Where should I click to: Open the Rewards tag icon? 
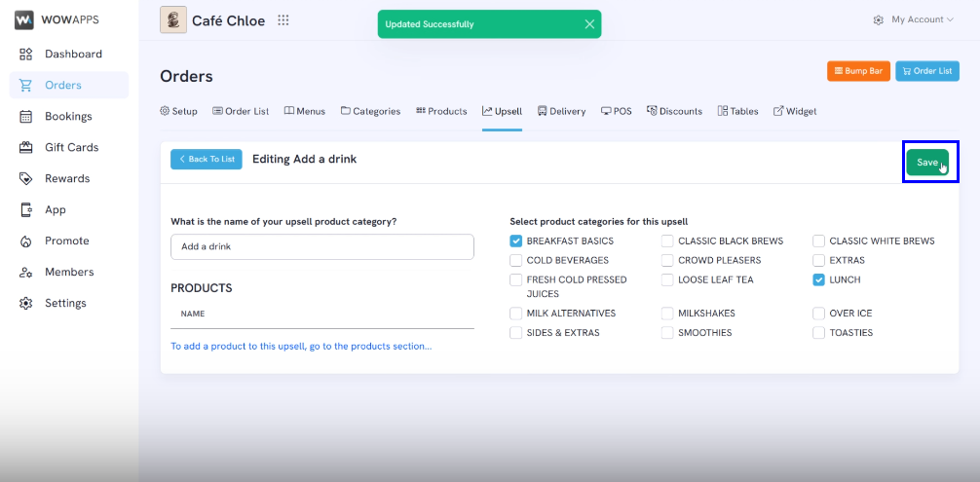[25, 178]
